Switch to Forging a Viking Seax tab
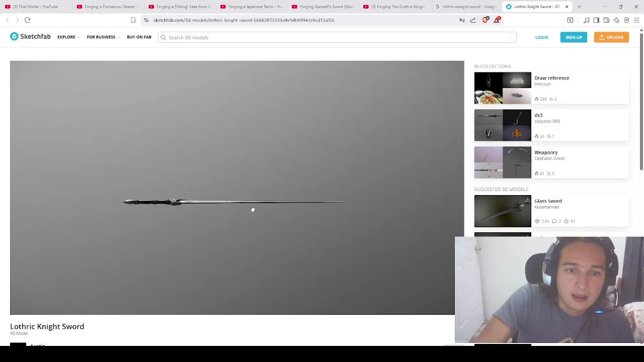644x362 pixels. coord(179,7)
